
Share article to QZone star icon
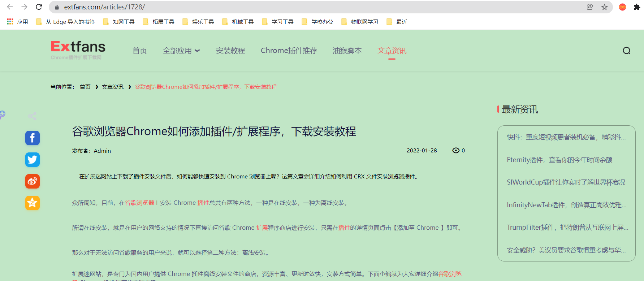(33, 203)
